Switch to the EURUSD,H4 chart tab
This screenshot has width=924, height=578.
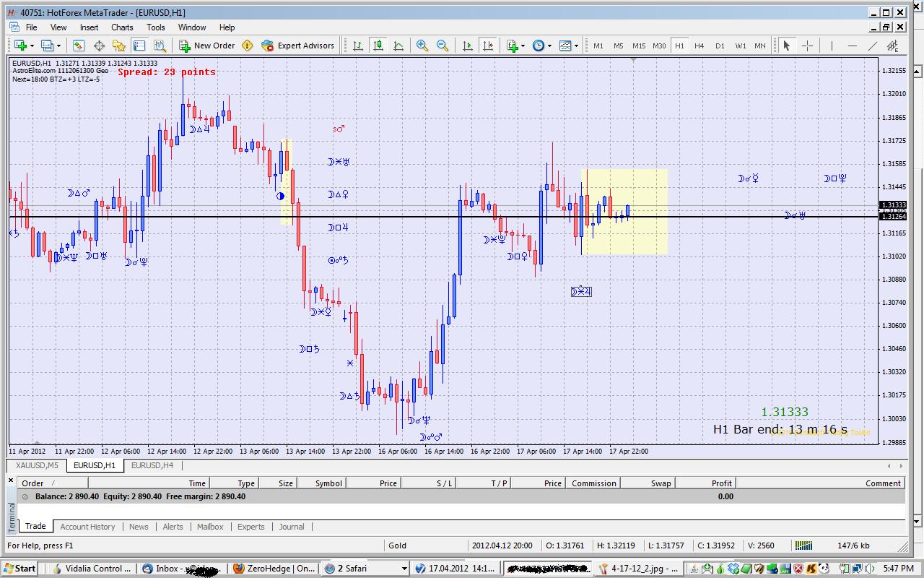coord(152,466)
